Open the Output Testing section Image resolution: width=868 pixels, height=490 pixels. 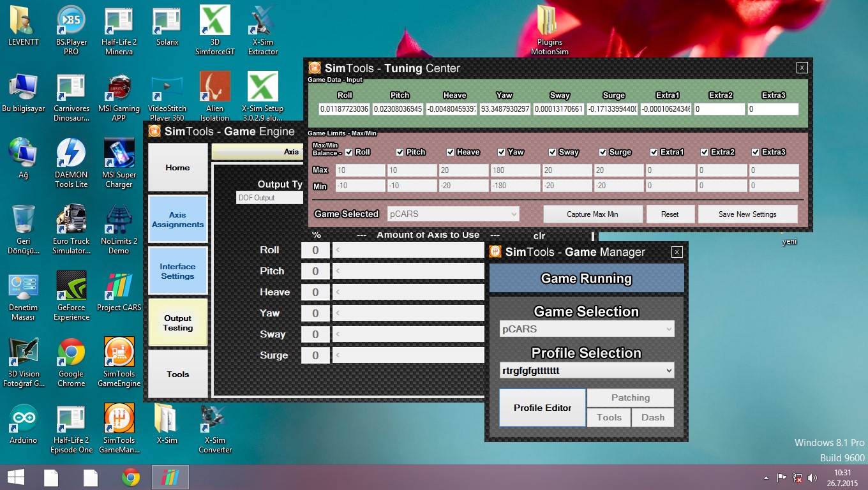[177, 323]
